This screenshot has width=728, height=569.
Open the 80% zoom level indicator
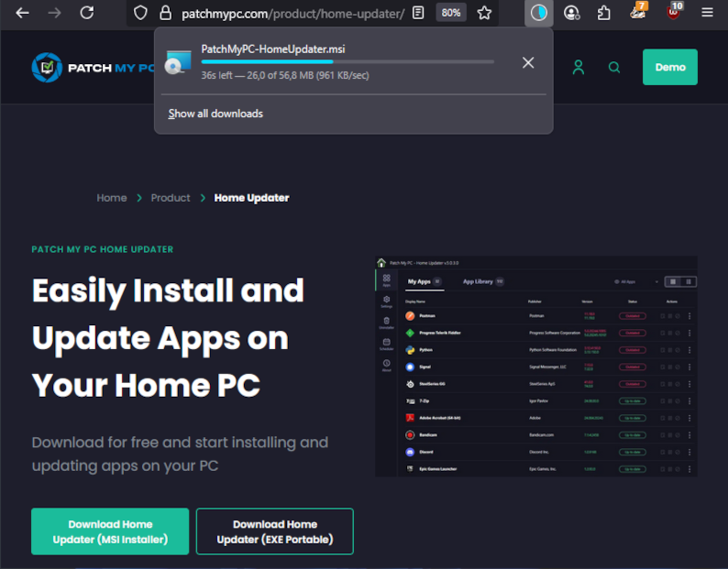click(450, 13)
